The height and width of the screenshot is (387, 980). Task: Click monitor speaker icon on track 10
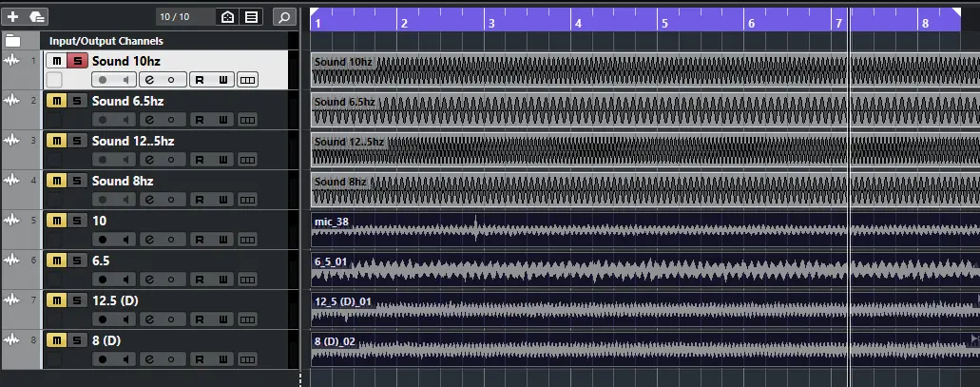pyautogui.click(x=125, y=240)
